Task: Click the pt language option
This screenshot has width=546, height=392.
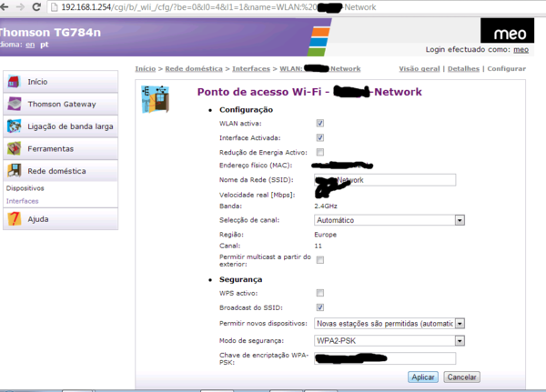Action: pyautogui.click(x=45, y=45)
